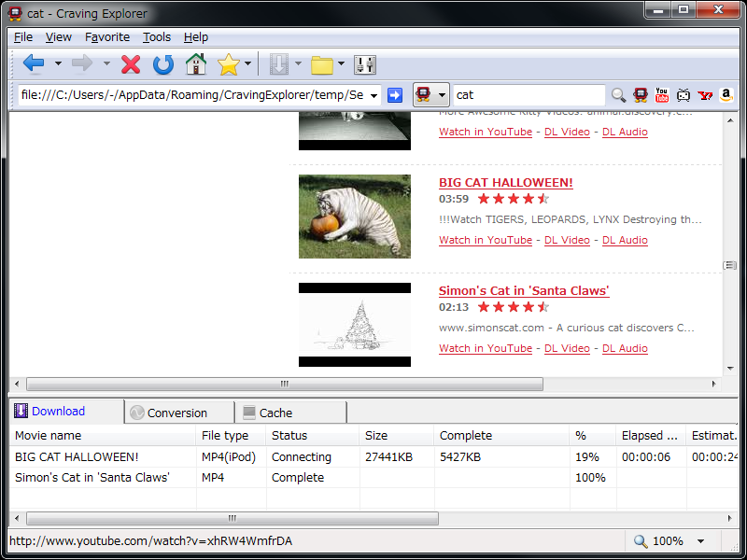Open the yellow folder toolbar icon
This screenshot has width=747, height=560.
(x=322, y=64)
